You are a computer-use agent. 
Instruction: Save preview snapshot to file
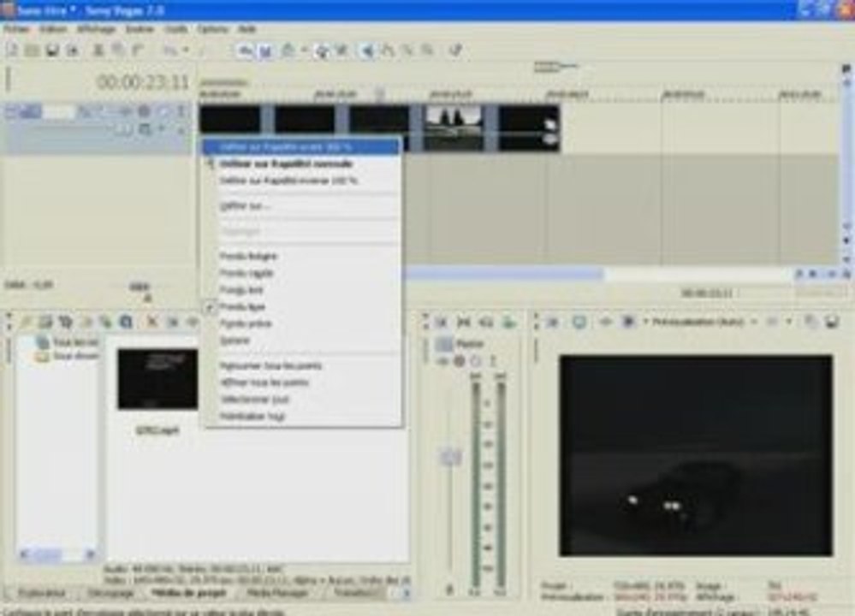click(x=832, y=322)
